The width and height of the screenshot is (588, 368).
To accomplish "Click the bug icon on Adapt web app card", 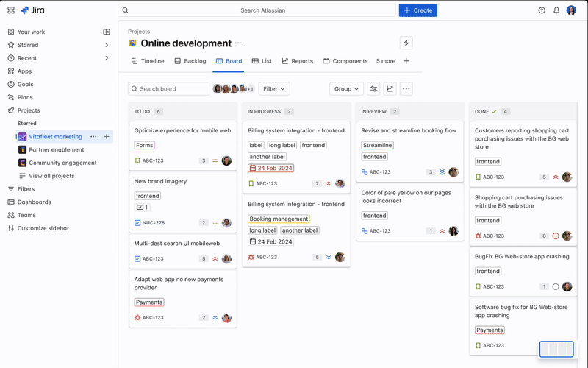I will [137, 318].
